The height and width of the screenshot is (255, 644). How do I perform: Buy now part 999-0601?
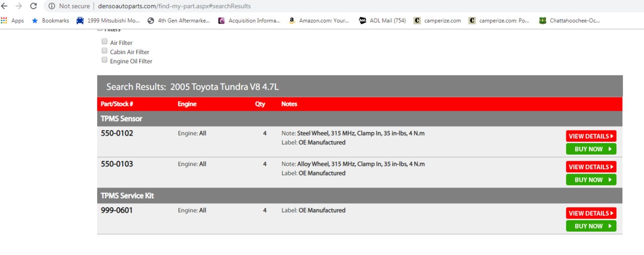coord(591,226)
